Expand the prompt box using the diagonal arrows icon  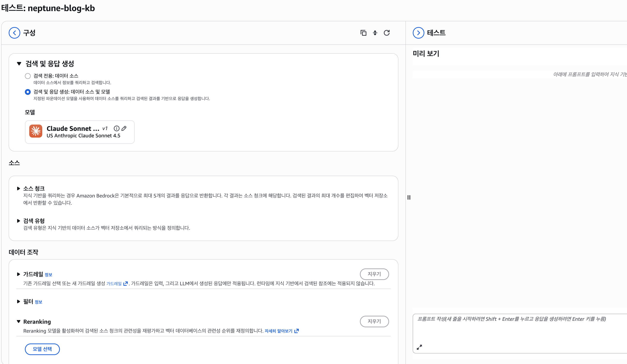420,347
